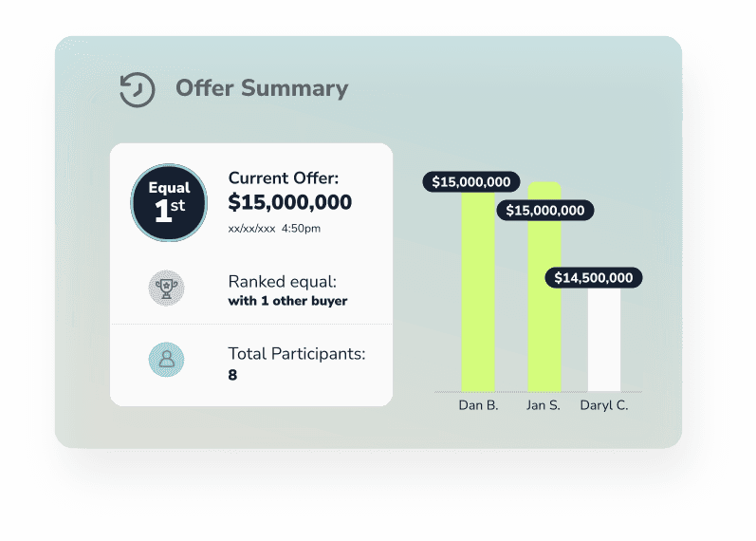Click the Total Participants label
The width and height of the screenshot is (756, 541).
coord(297,354)
